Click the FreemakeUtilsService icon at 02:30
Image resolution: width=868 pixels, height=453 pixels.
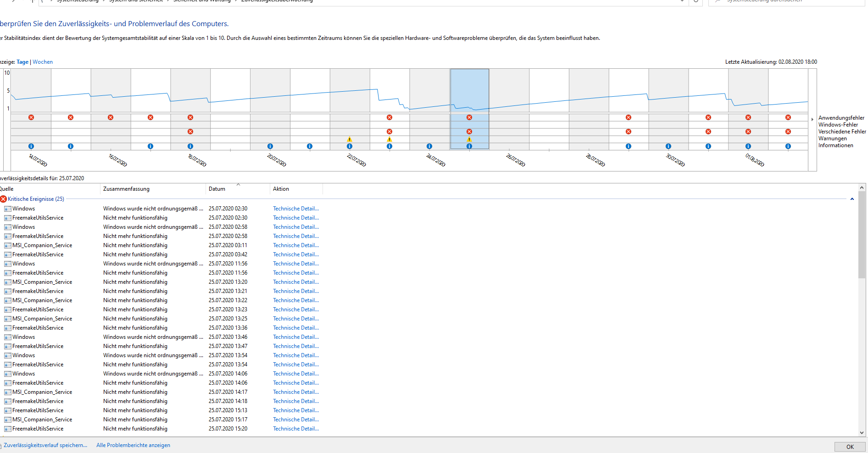coord(7,218)
